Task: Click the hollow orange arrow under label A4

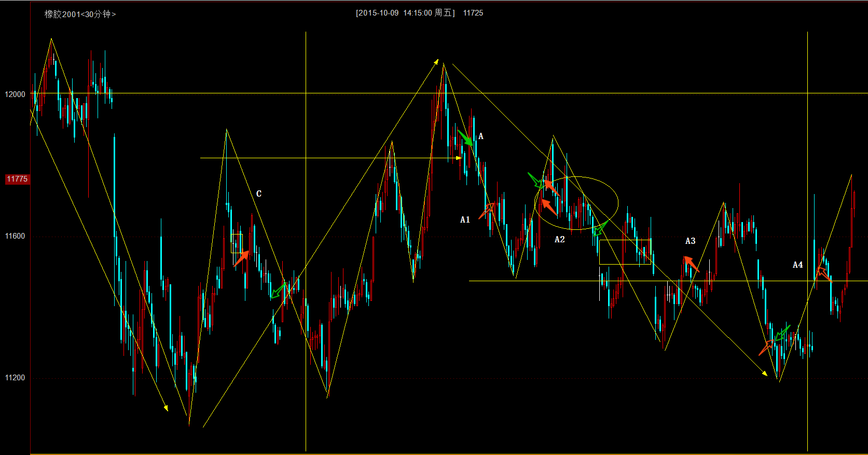Action: [x=823, y=273]
